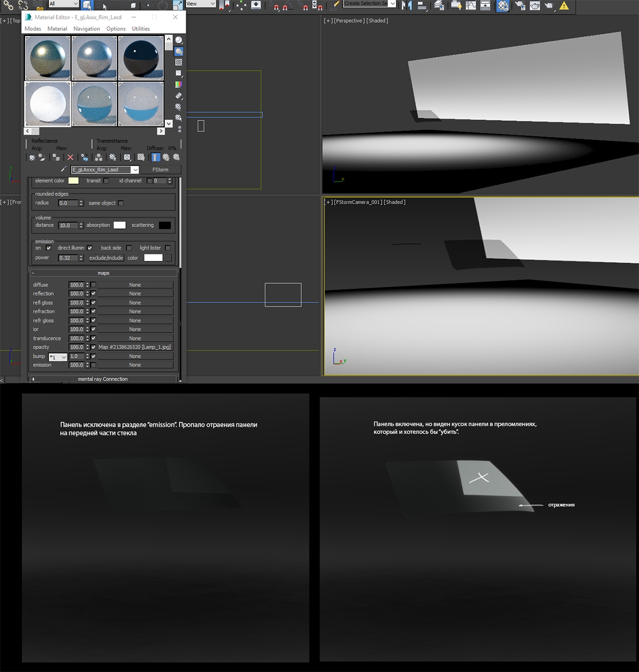Click Assign Material to Selection icon
Image resolution: width=639 pixels, height=672 pixels.
(56, 157)
